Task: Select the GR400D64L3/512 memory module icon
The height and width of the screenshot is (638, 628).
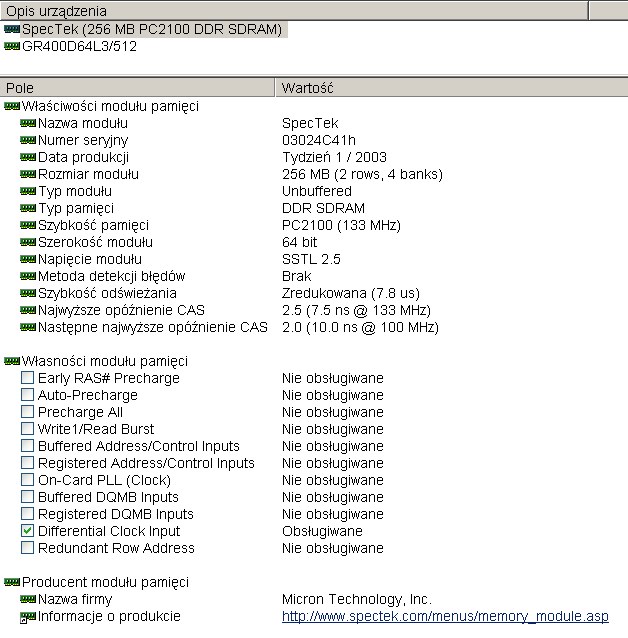Action: (12, 46)
